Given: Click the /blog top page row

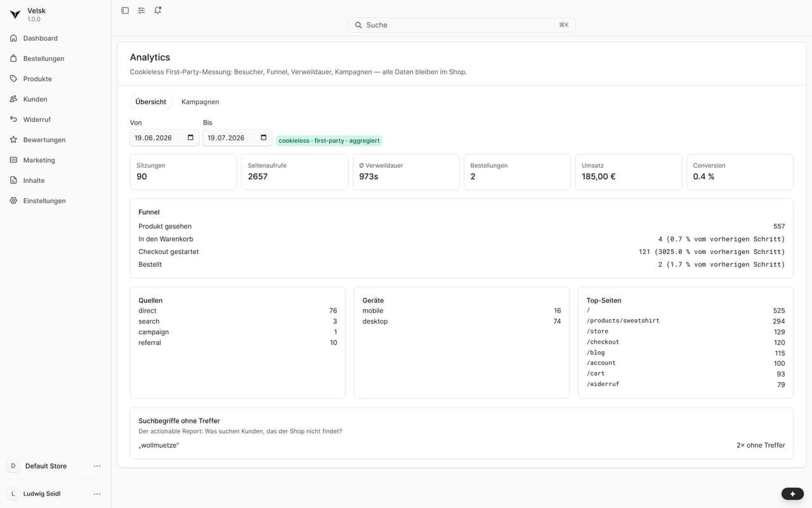Looking at the screenshot, I should coord(686,352).
